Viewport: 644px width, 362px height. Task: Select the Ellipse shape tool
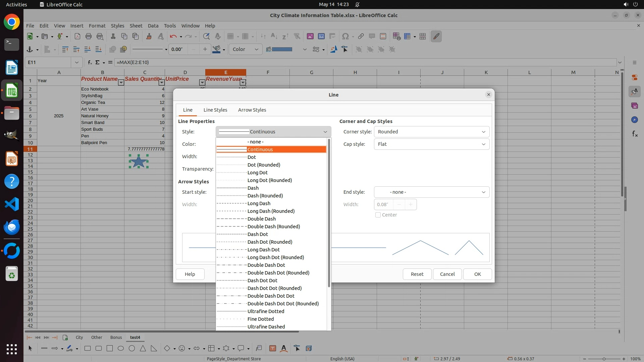click(121, 349)
